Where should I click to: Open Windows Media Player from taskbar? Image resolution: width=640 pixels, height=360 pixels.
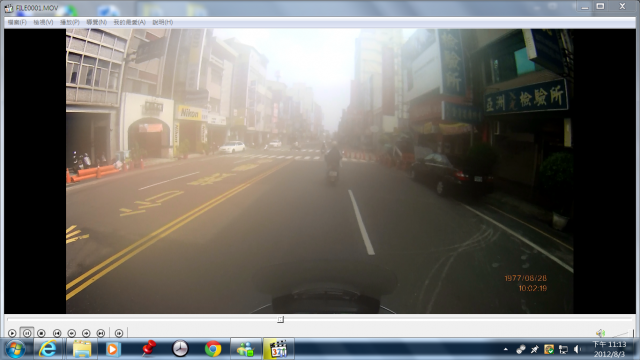[x=112, y=349]
